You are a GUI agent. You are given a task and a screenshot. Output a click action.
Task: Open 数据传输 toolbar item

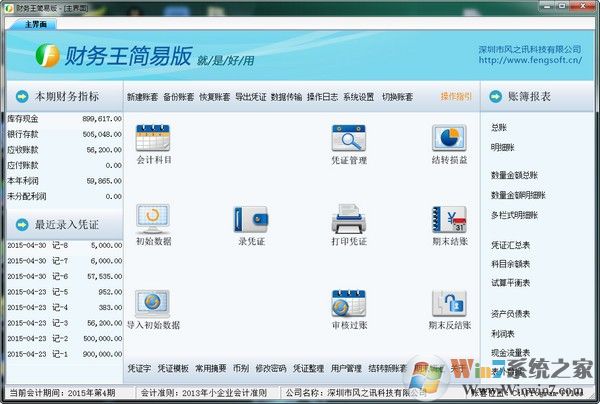[x=286, y=97]
